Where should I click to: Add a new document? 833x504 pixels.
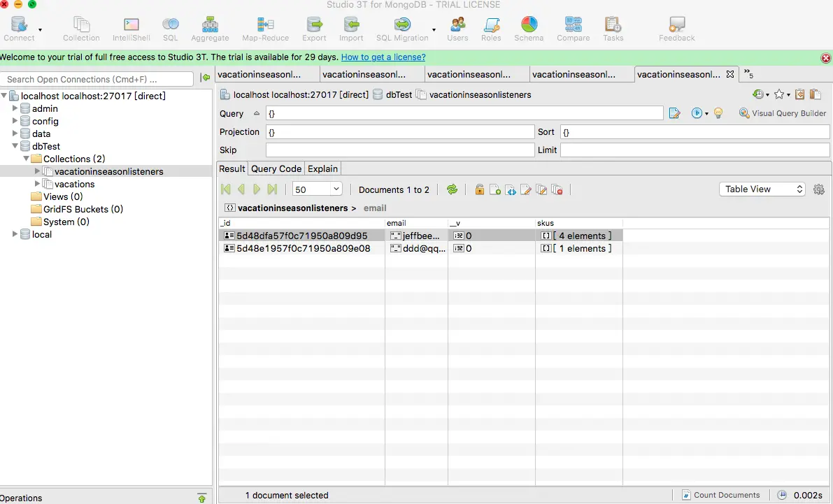(495, 189)
